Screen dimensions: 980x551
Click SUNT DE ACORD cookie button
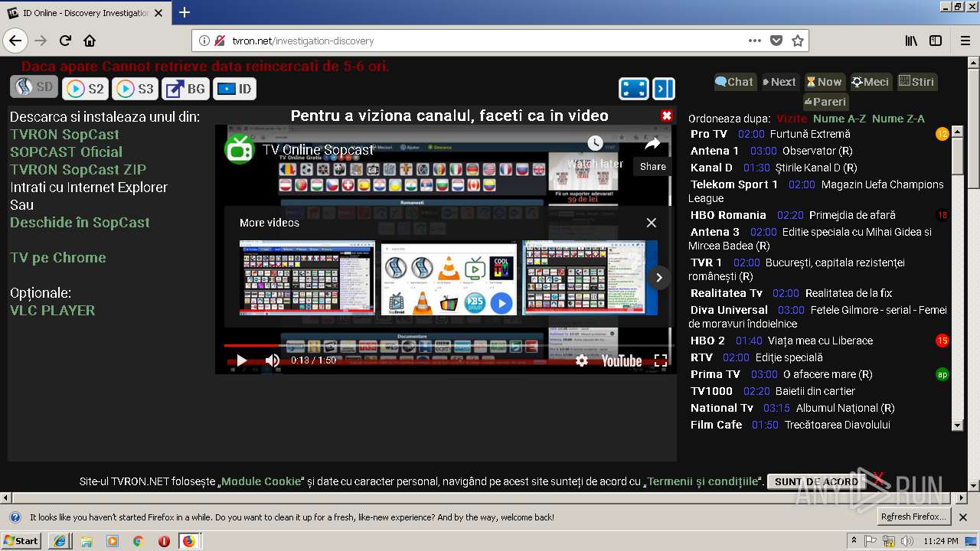pyautogui.click(x=816, y=481)
